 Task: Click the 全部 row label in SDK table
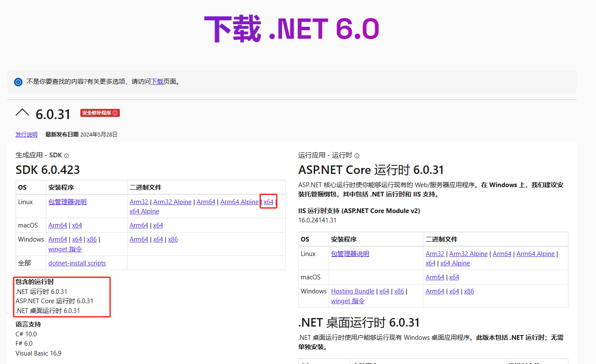click(x=25, y=263)
